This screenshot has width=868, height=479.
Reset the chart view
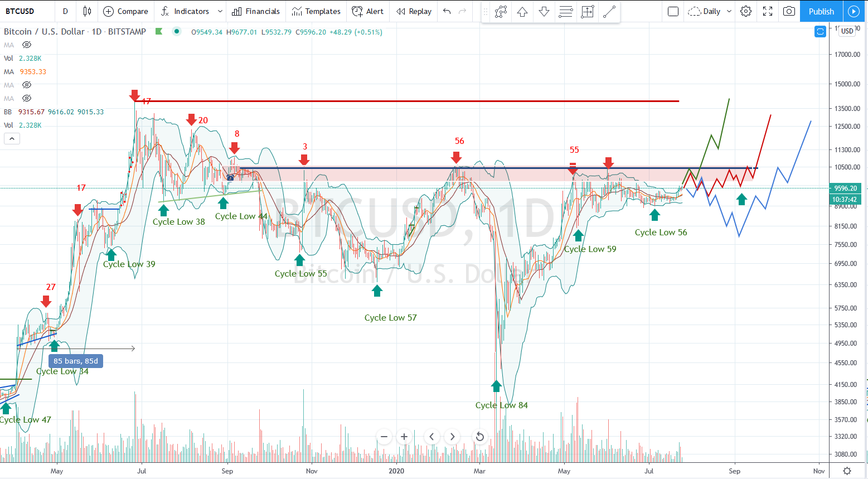479,437
